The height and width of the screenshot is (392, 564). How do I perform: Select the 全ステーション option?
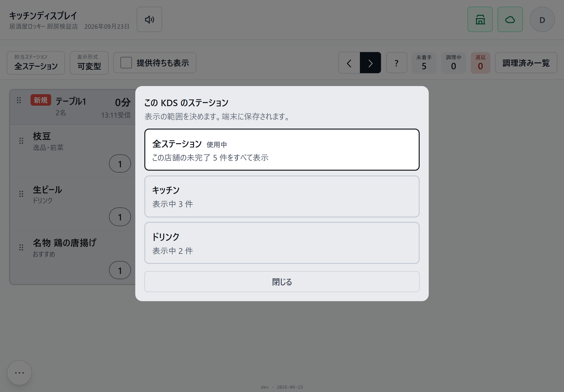coord(282,150)
